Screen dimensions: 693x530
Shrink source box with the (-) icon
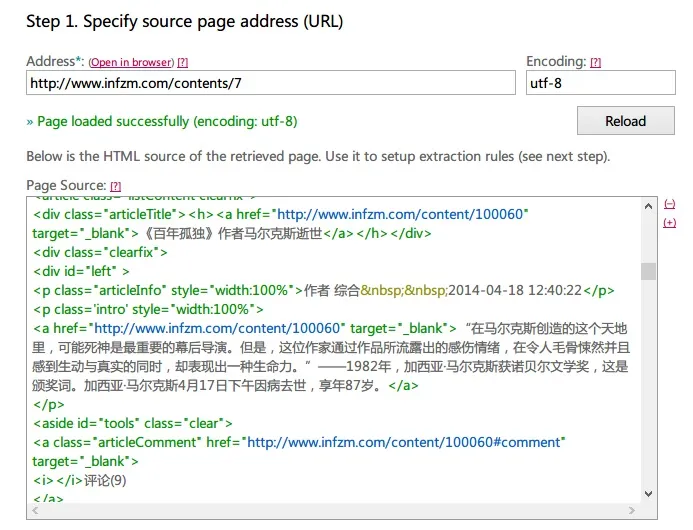(x=669, y=203)
